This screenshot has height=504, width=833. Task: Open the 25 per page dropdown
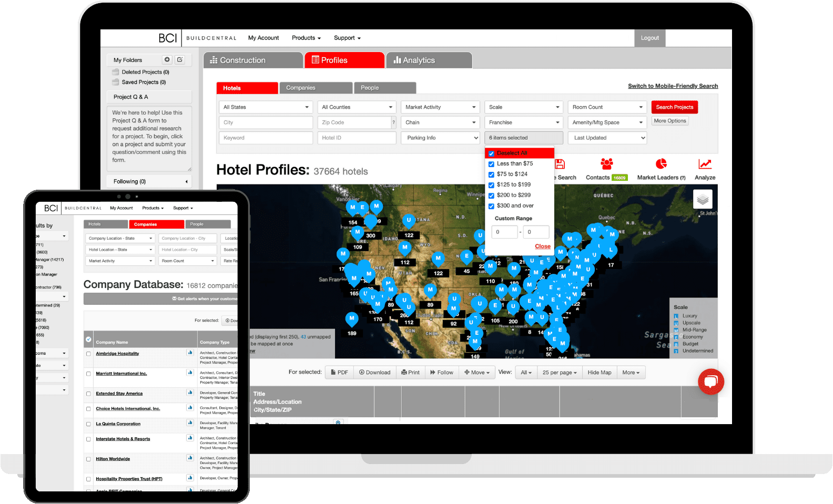pyautogui.click(x=560, y=373)
